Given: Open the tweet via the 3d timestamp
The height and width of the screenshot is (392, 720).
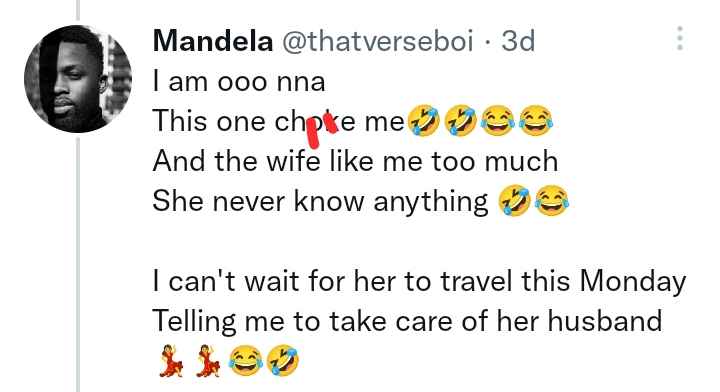Looking at the screenshot, I should click(x=518, y=41).
